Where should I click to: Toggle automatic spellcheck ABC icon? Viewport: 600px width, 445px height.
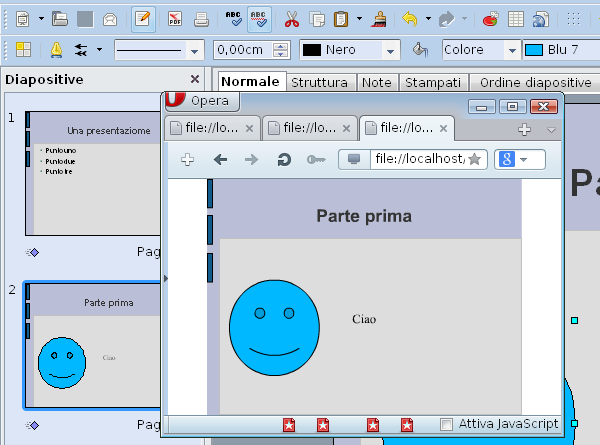point(258,18)
